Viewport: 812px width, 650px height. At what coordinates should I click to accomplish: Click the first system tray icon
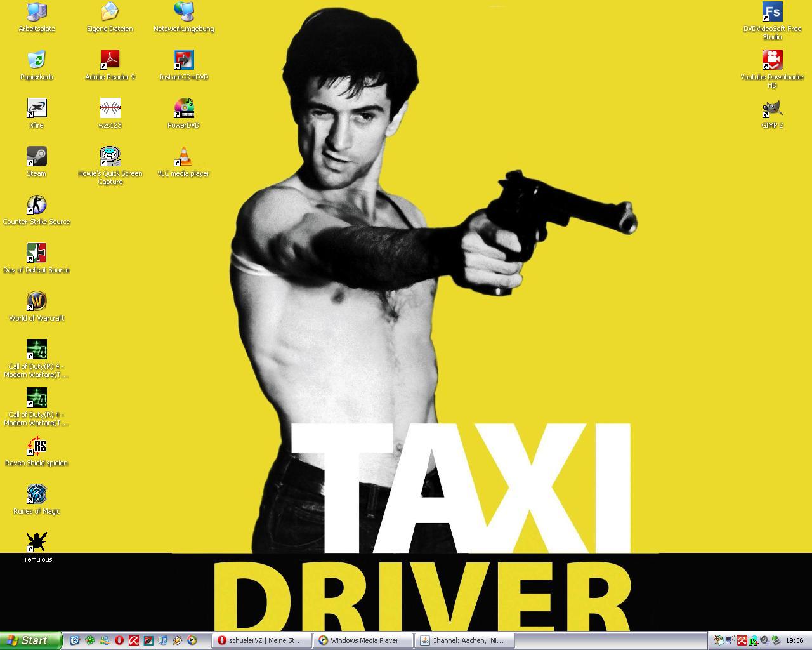pyautogui.click(x=719, y=640)
